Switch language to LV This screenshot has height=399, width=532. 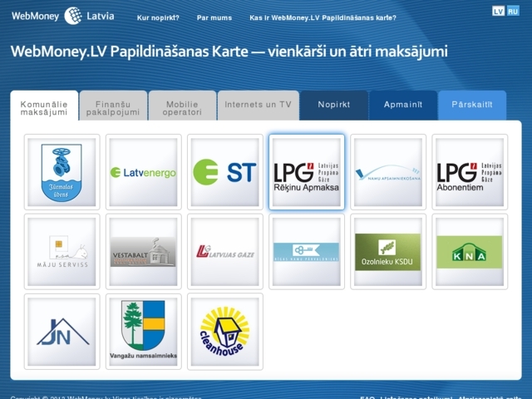pyautogui.click(x=498, y=11)
